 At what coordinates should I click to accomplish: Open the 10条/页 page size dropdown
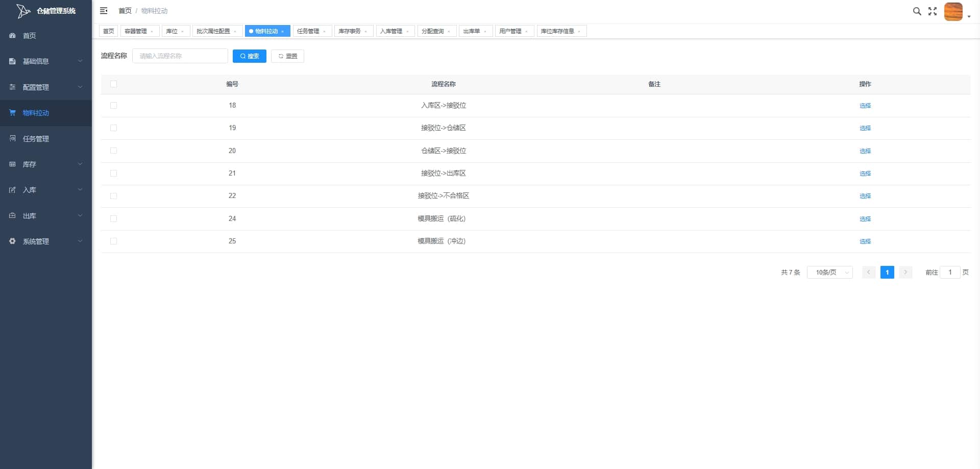(830, 273)
